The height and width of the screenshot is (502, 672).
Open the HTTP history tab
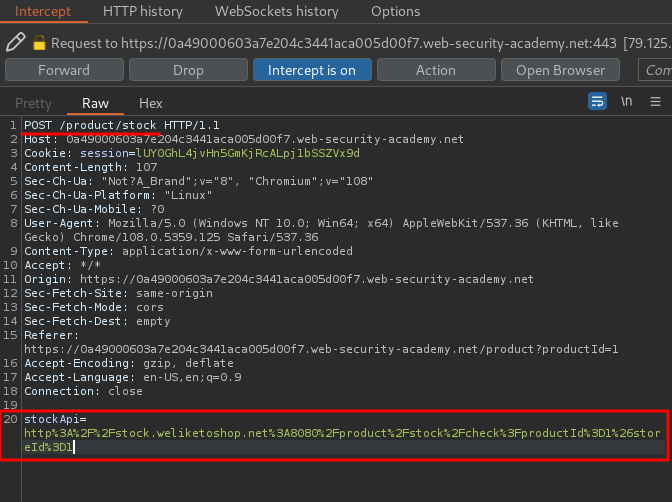point(143,11)
